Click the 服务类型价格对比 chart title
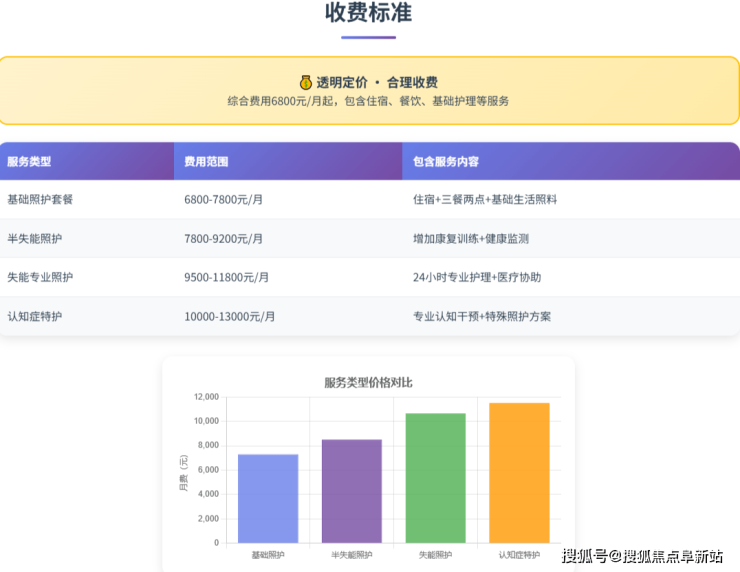The height and width of the screenshot is (572, 740). [x=368, y=382]
